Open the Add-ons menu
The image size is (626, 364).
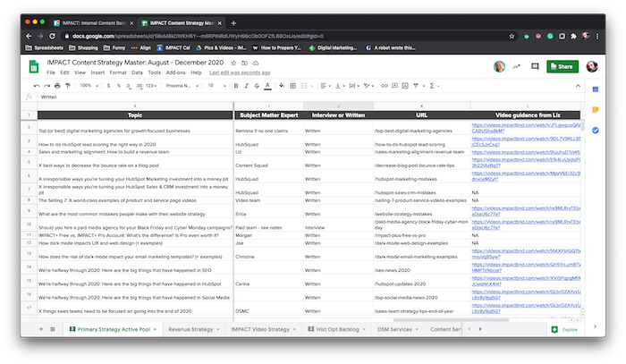click(175, 72)
